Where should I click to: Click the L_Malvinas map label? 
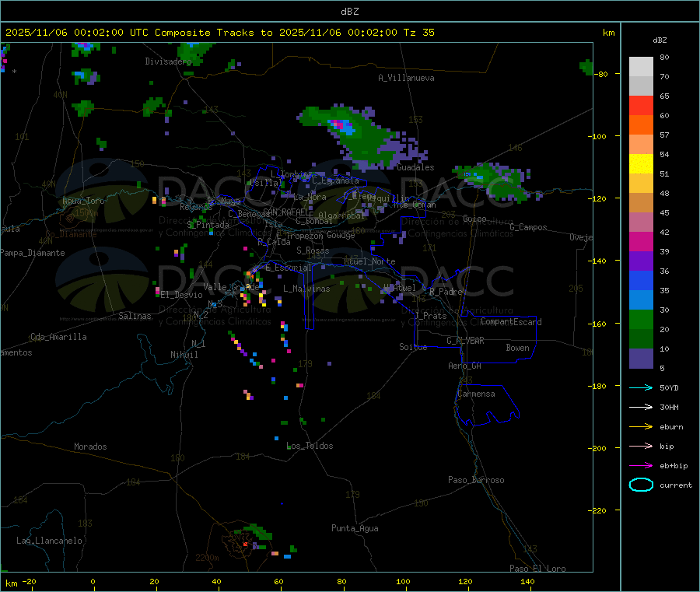point(306,289)
